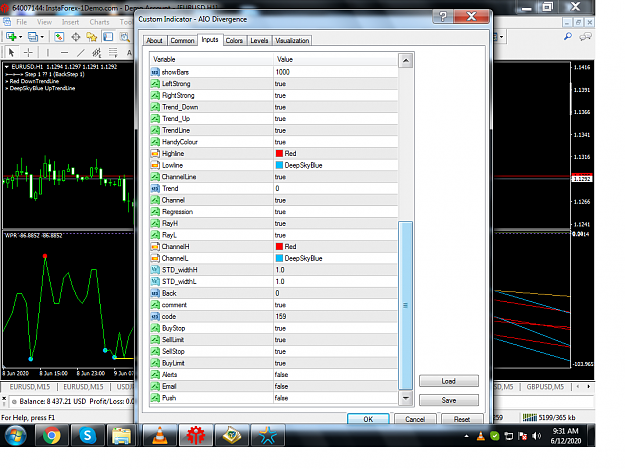
Task: Click the search magnifier icon
Action: [568, 37]
